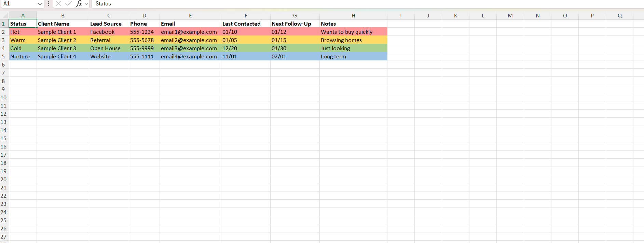Click phone number 555-9999
644x243 pixels.
[144, 48]
